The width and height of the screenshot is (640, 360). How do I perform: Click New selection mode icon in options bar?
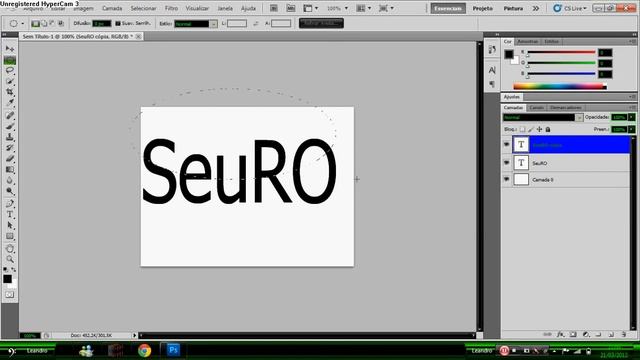[36, 24]
